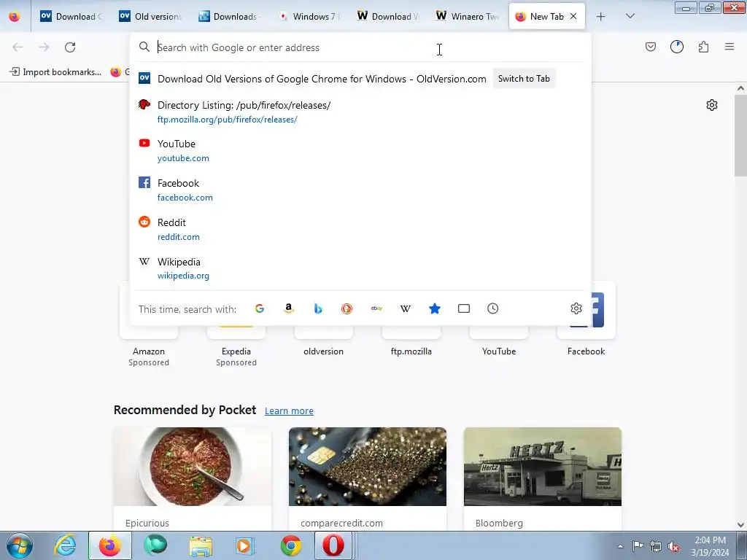Go back with the back arrow
Image resolution: width=747 pixels, height=560 pixels.
18,47
